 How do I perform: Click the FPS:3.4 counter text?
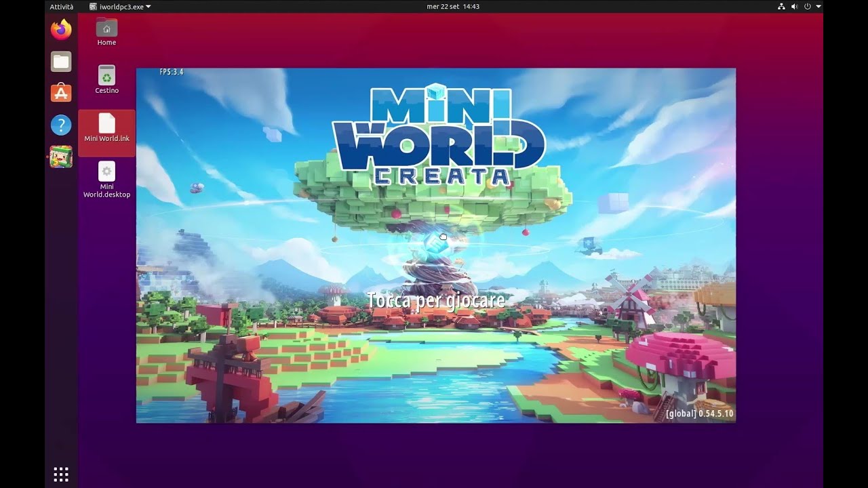(x=172, y=72)
